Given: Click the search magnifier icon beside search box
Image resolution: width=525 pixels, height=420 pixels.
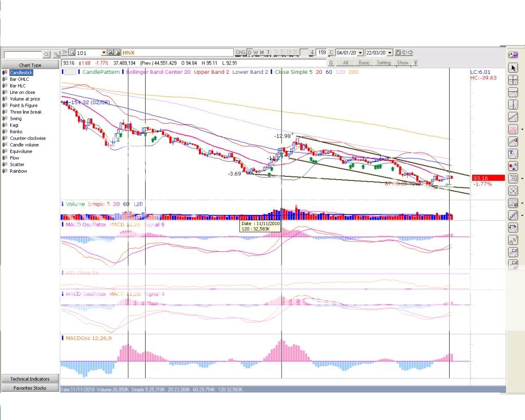Looking at the screenshot, I should [46, 54].
